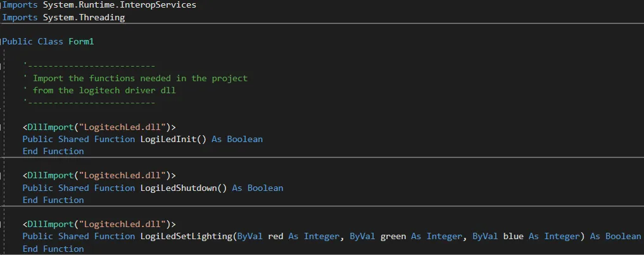Click Boolean return type of LogiLedShutdown
Viewport: 644px width, 255px height.
click(265, 188)
